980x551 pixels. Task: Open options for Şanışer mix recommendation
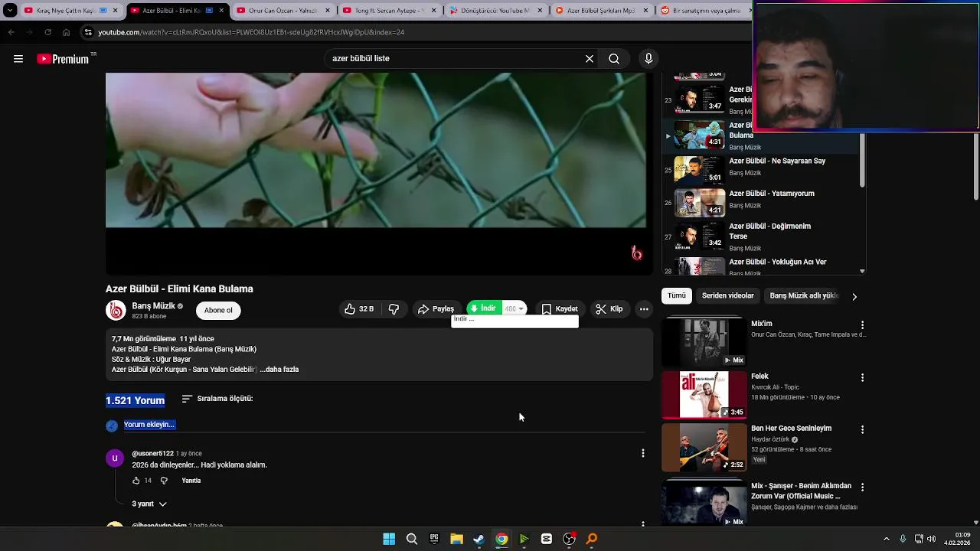coord(862,487)
